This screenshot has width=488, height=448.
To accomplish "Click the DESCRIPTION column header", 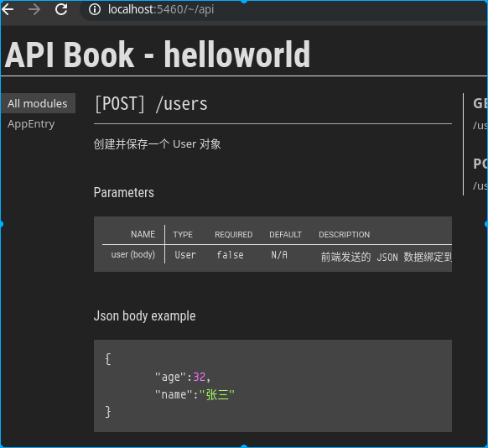I will 345,234.
